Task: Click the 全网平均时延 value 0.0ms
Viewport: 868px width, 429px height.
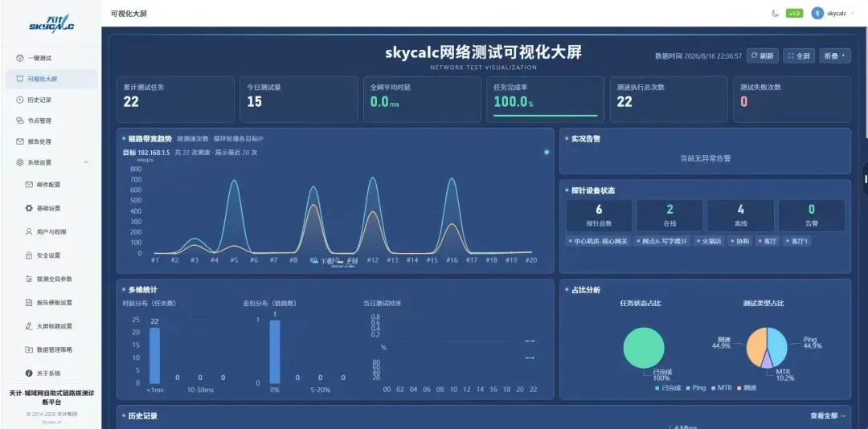Action: tap(384, 102)
